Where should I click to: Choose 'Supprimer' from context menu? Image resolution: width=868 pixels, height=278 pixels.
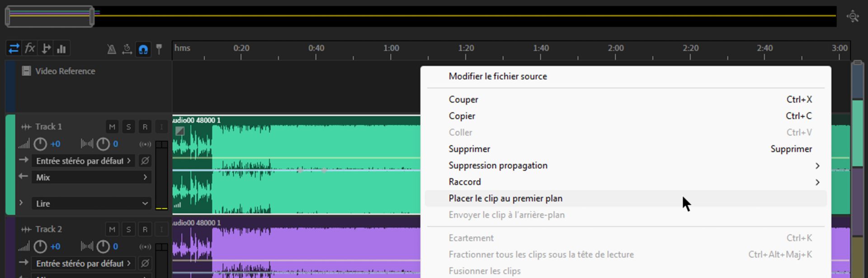point(626,149)
